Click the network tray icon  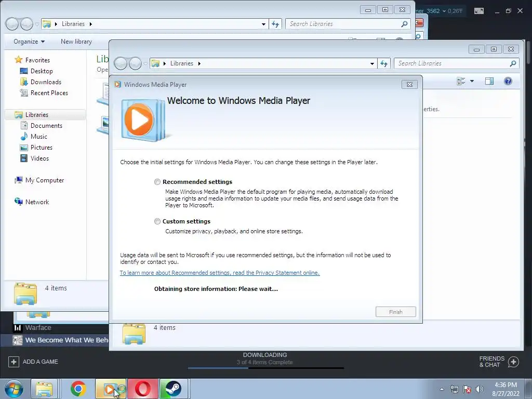click(454, 389)
